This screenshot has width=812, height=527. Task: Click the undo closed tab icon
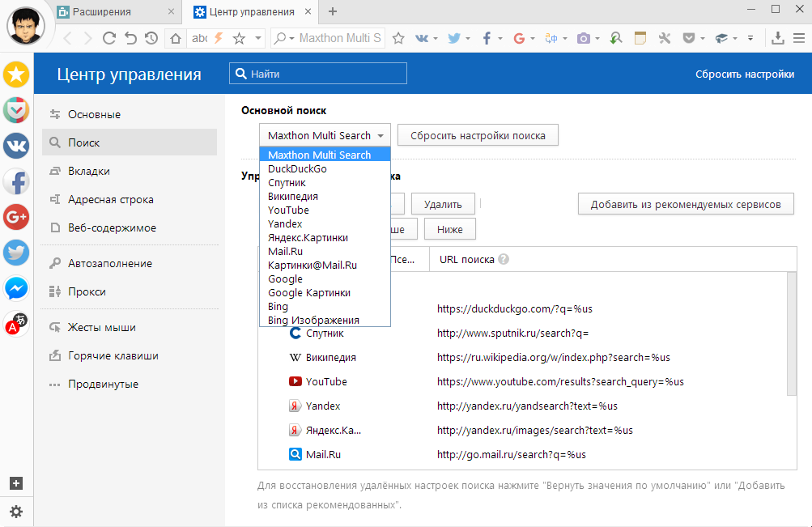130,38
